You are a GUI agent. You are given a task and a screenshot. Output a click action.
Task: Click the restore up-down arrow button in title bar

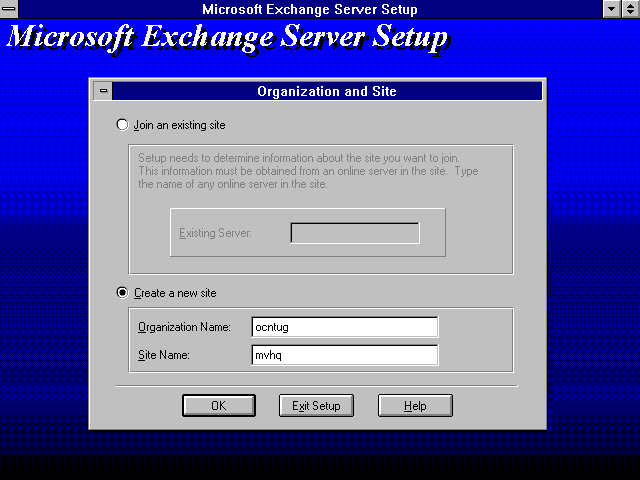click(631, 9)
